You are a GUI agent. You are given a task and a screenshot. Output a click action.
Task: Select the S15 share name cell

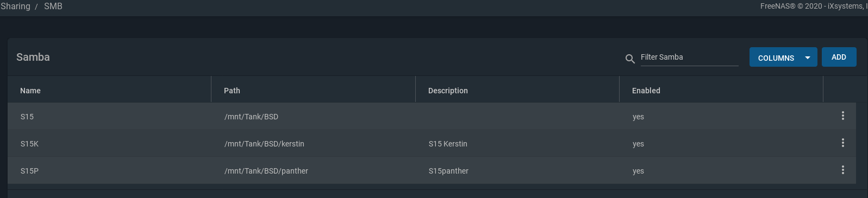[x=27, y=117]
